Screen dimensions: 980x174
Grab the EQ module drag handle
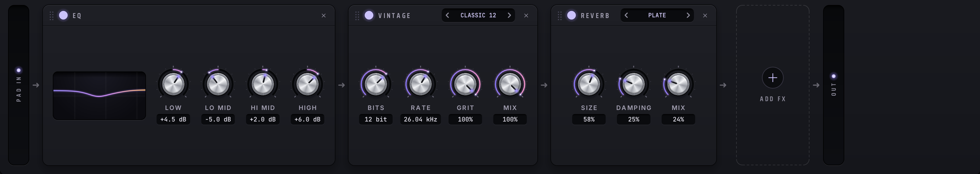pyautogui.click(x=51, y=16)
